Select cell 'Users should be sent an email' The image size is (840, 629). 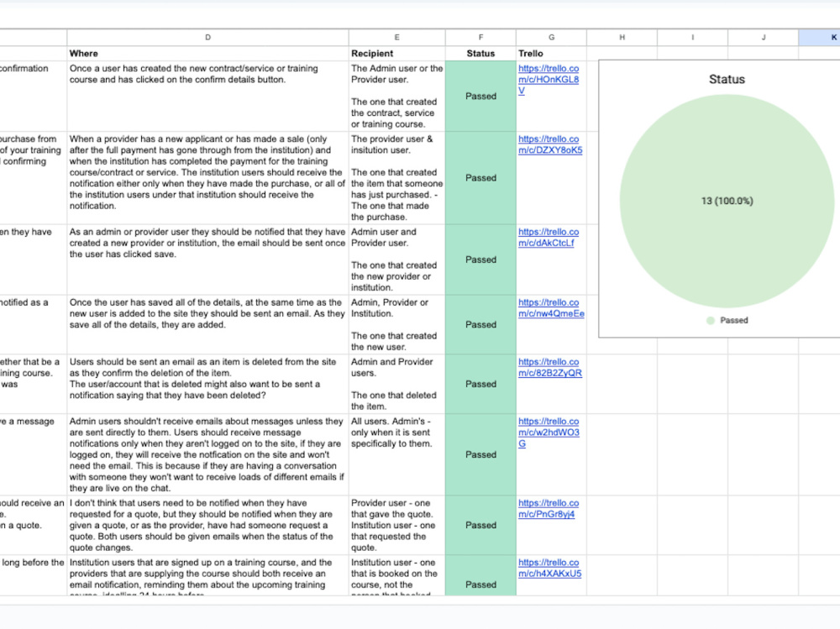pyautogui.click(x=207, y=384)
